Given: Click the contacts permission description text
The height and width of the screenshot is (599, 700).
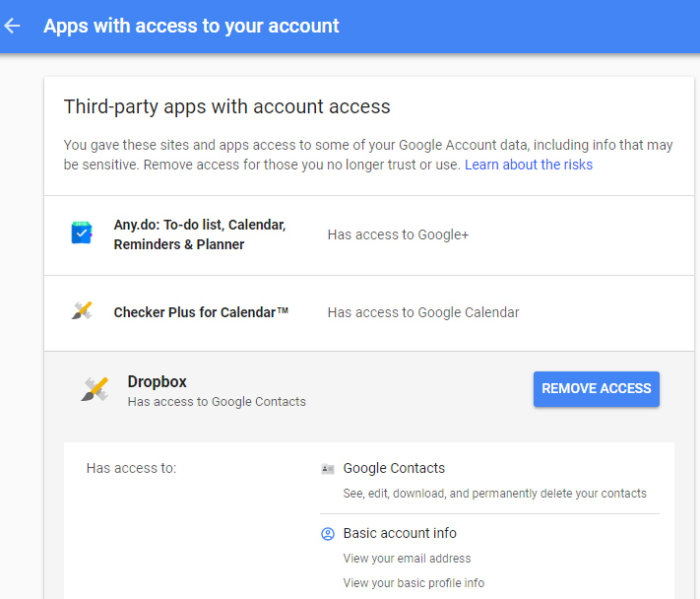Looking at the screenshot, I should (495, 493).
